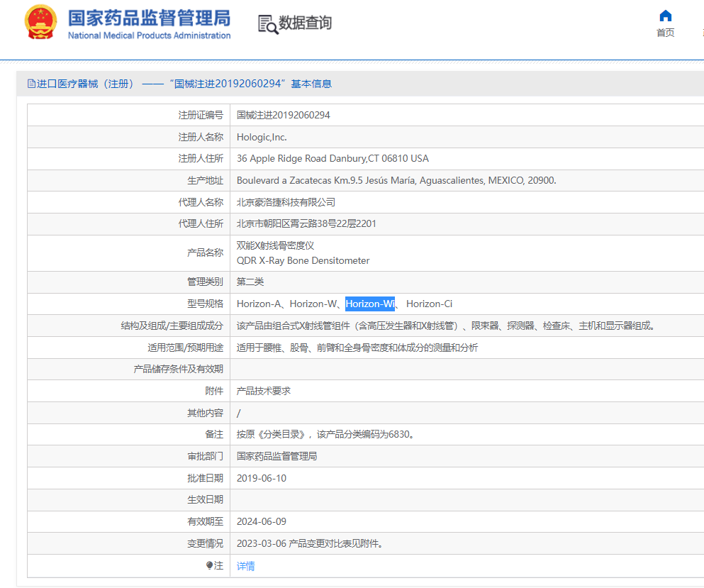Click 产品技术要求 in the 附件 row

coord(264,392)
